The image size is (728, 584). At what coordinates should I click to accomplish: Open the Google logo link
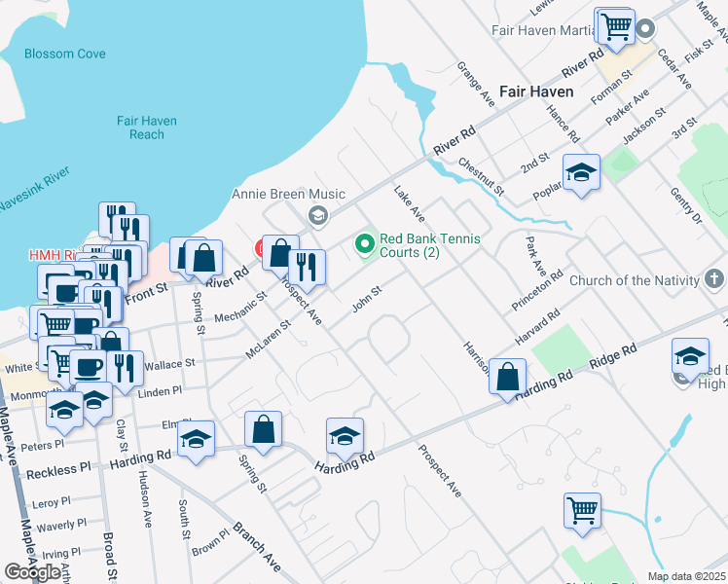pos(32,571)
